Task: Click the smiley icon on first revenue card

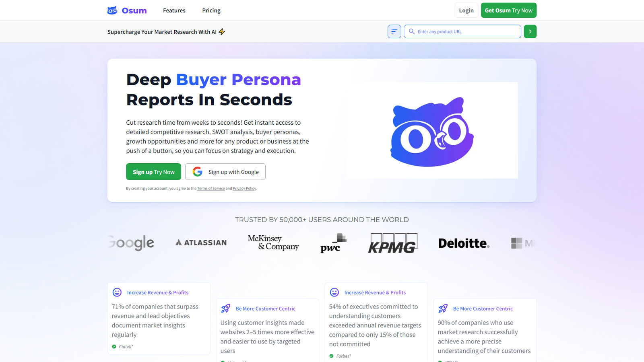Action: coord(117,292)
